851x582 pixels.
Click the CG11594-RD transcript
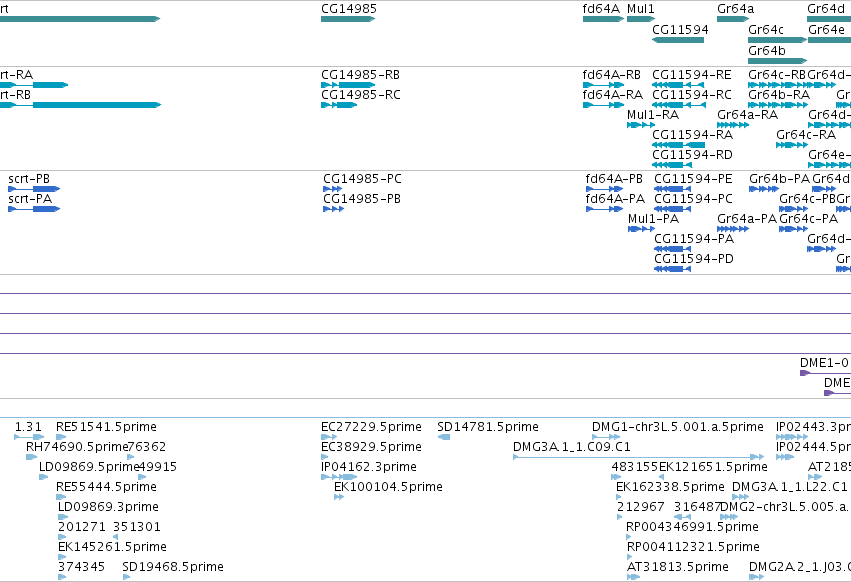click(x=671, y=165)
